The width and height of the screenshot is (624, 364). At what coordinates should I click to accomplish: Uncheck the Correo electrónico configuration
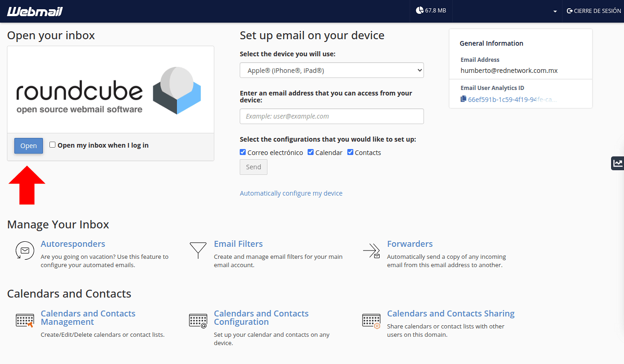tap(243, 152)
